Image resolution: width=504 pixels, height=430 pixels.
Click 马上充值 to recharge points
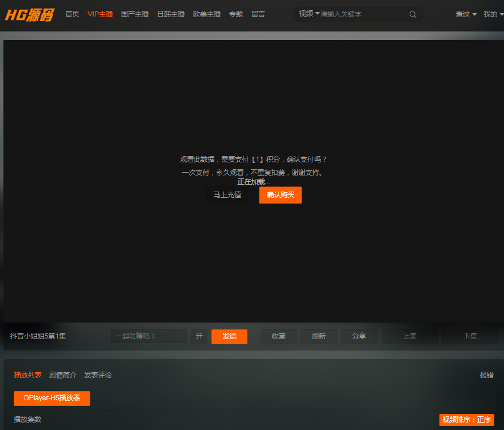(x=227, y=195)
